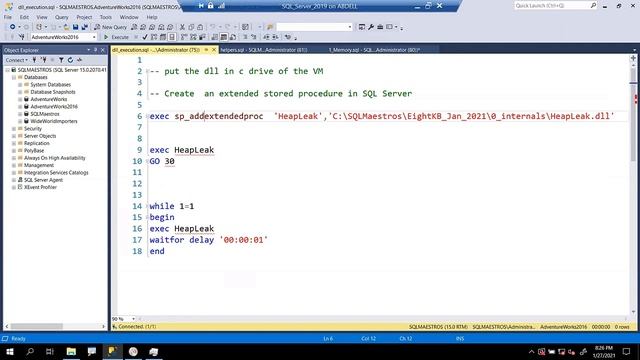The image size is (640, 360).
Task: Select the SQLMaestros database in tree
Action: [x=45, y=114]
